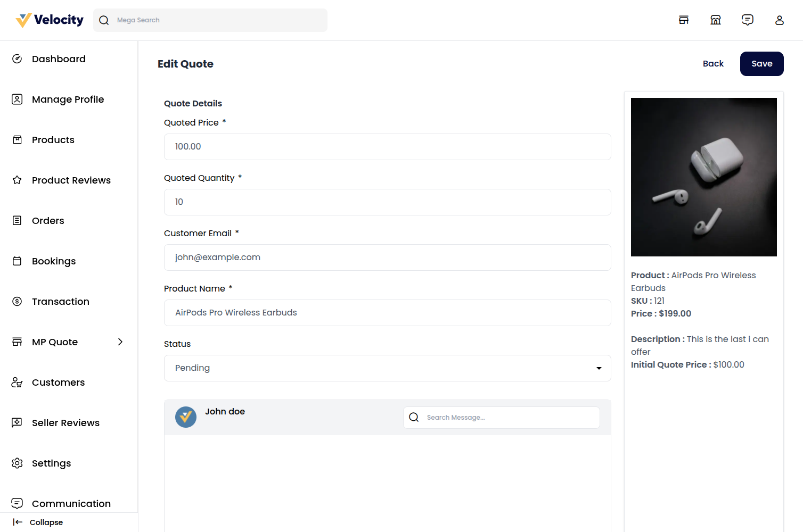Click the Status dropdown caret arrow

click(599, 368)
